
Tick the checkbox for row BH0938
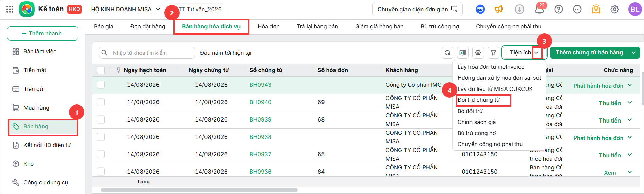tap(101, 137)
